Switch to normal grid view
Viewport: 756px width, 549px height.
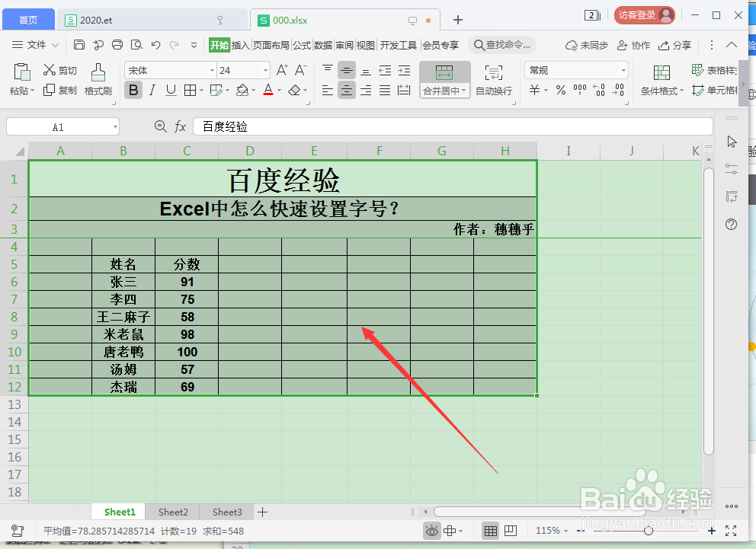[490, 531]
